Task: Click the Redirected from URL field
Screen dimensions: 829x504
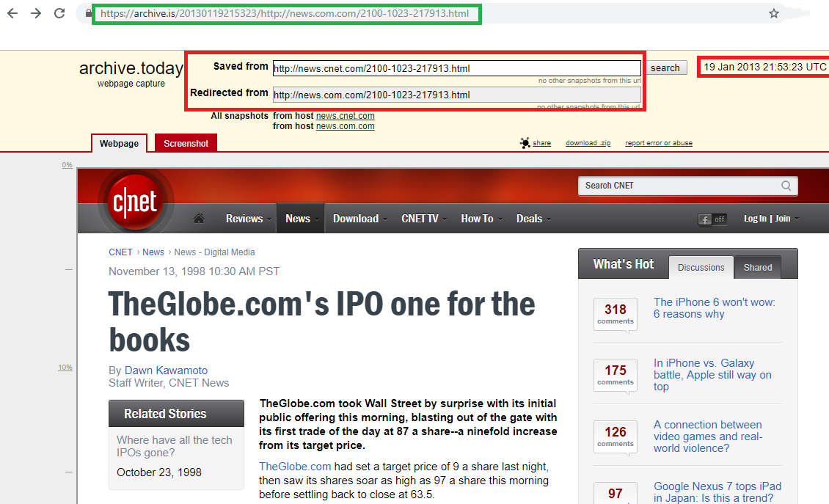Action: click(x=457, y=95)
